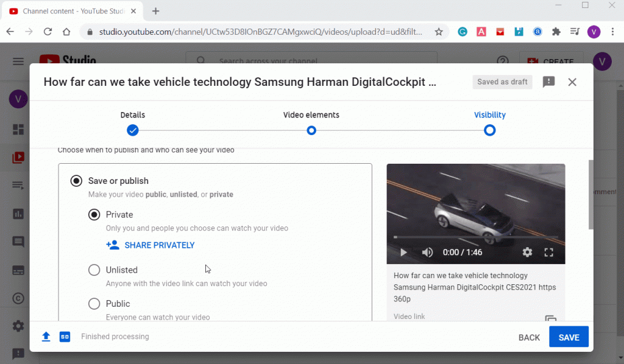Open Playlists from the sidebar
624x364 pixels.
click(x=18, y=186)
